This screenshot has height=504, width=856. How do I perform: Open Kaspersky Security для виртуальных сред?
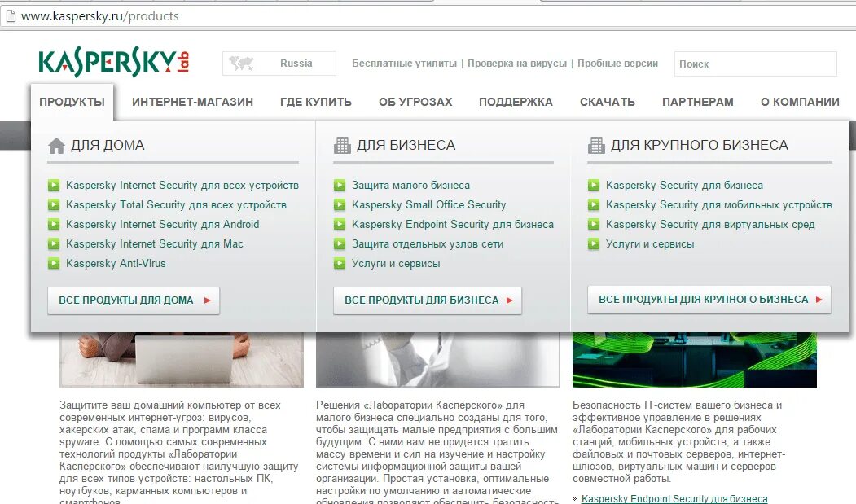pyautogui.click(x=710, y=225)
